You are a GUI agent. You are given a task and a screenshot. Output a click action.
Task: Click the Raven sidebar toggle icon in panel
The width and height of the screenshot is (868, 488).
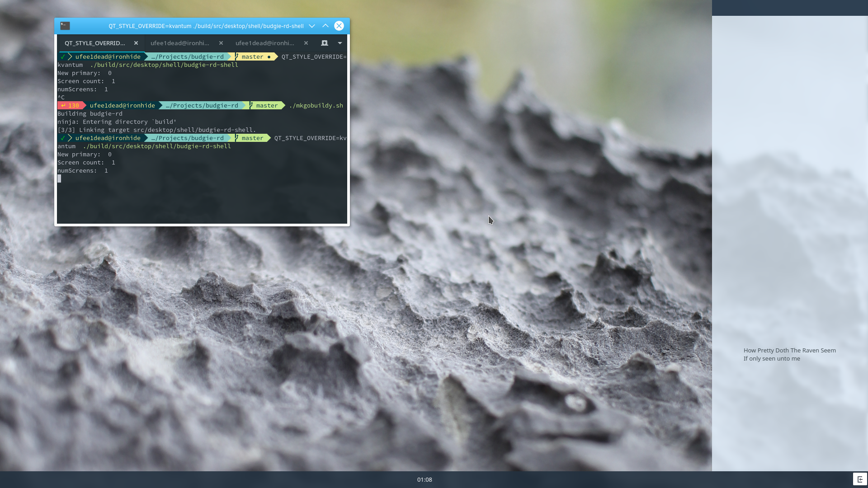point(860,479)
